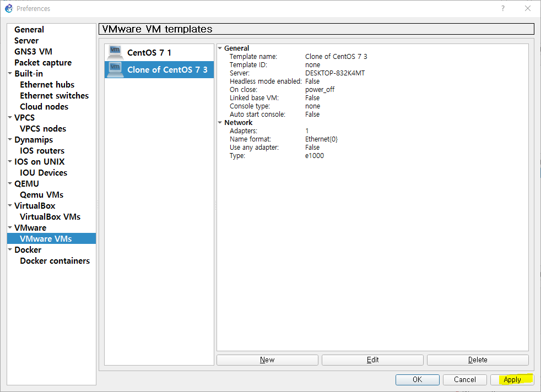Select the CentOS 7 1 template
Image resolution: width=541 pixels, height=392 pixels.
point(159,52)
